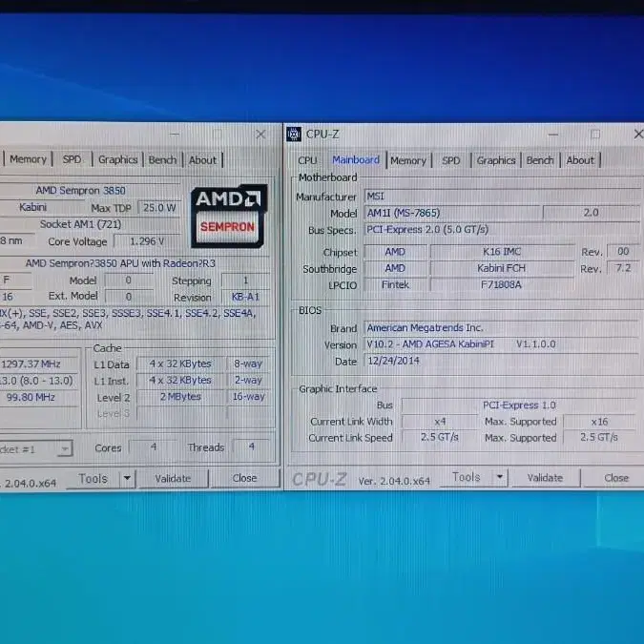The height and width of the screenshot is (644, 644).
Task: Click the CPU-Z app icon in right window title bar
Action: click(294, 134)
